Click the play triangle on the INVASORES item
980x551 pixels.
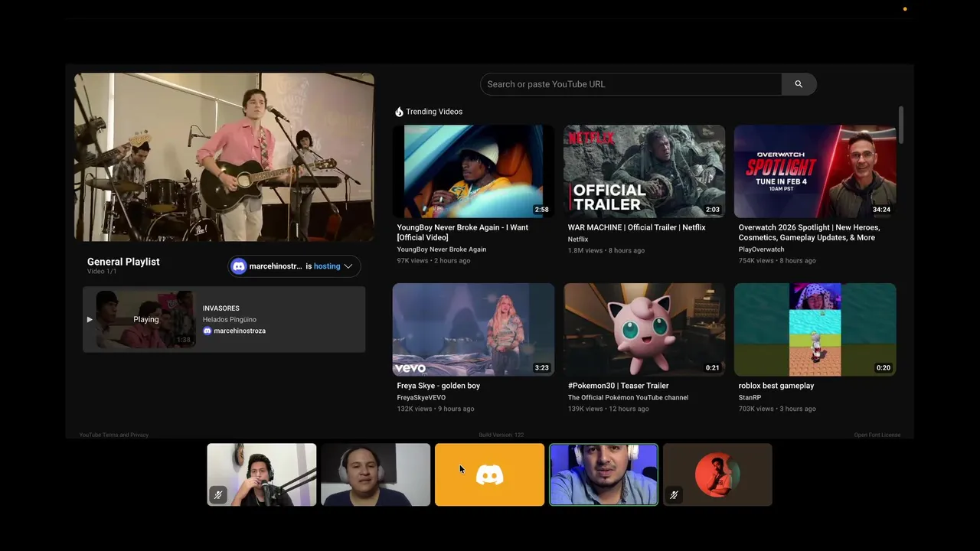pos(90,319)
